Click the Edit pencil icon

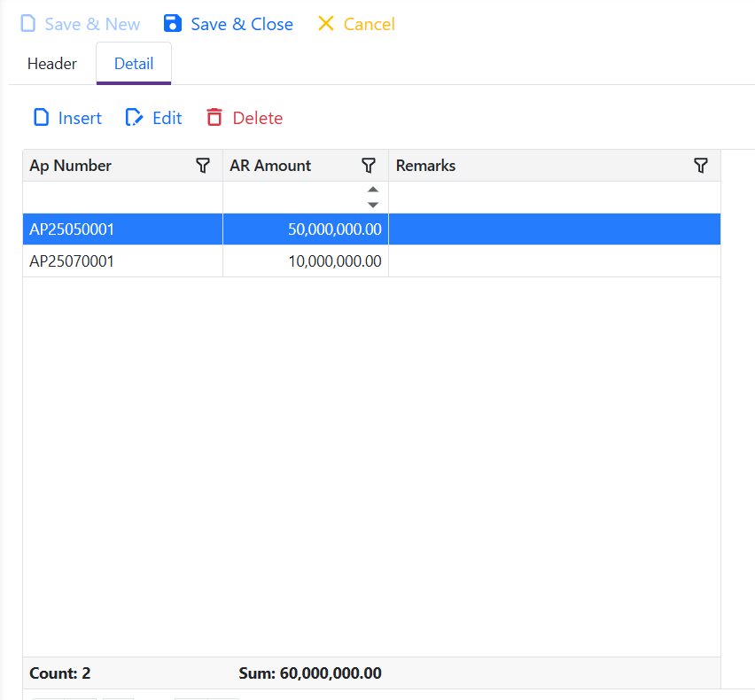point(134,118)
